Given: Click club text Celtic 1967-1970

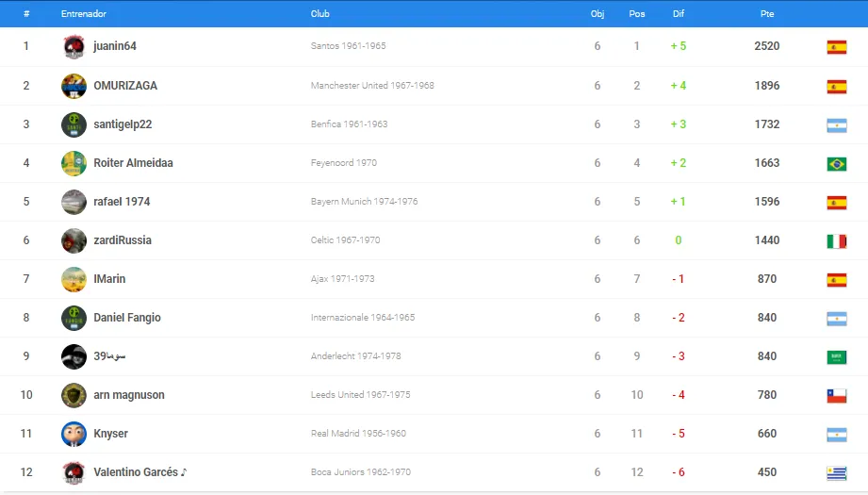Looking at the screenshot, I should (x=345, y=240).
